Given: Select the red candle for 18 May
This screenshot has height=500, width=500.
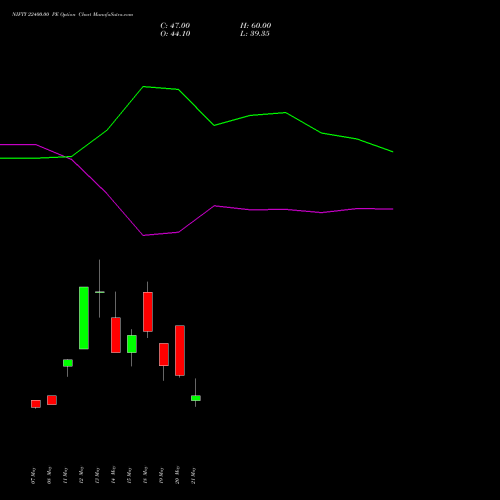Looking at the screenshot, I should pyautogui.click(x=148, y=312).
